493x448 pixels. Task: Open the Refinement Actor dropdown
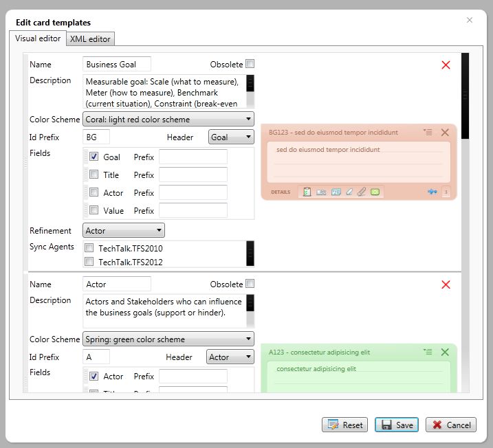[124, 231]
